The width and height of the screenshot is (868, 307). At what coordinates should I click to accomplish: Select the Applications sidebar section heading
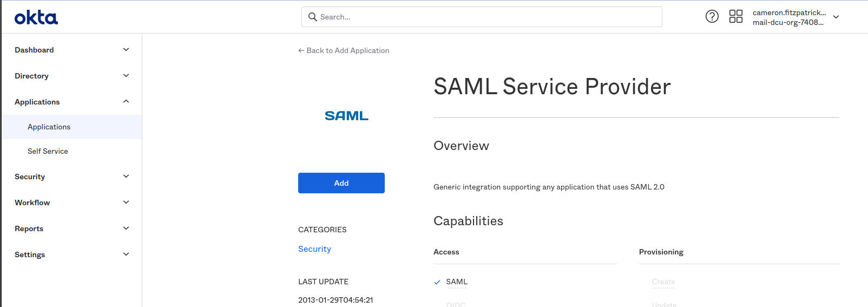click(37, 102)
